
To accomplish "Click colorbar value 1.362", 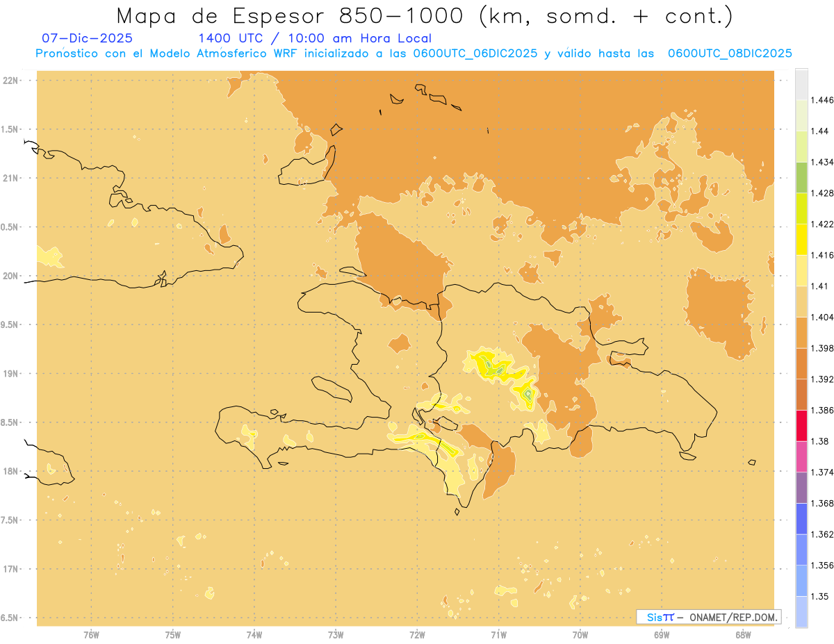I will point(822,534).
